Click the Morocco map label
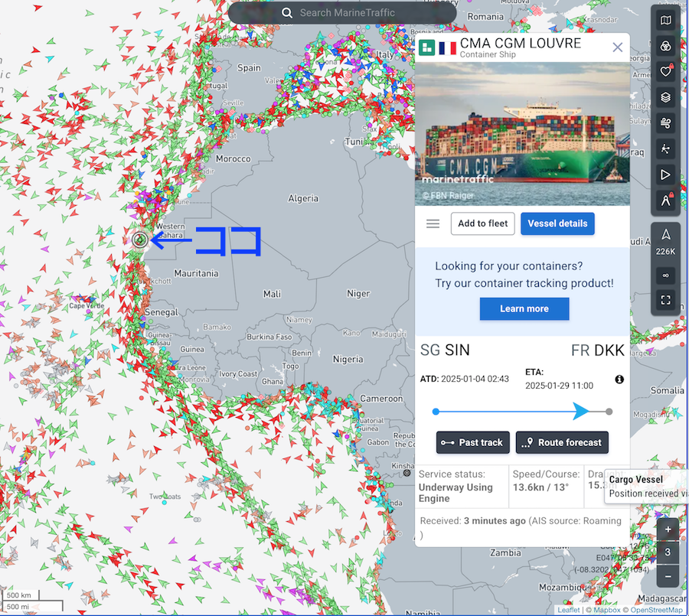Screen dimensions: 689x616 click(233, 158)
